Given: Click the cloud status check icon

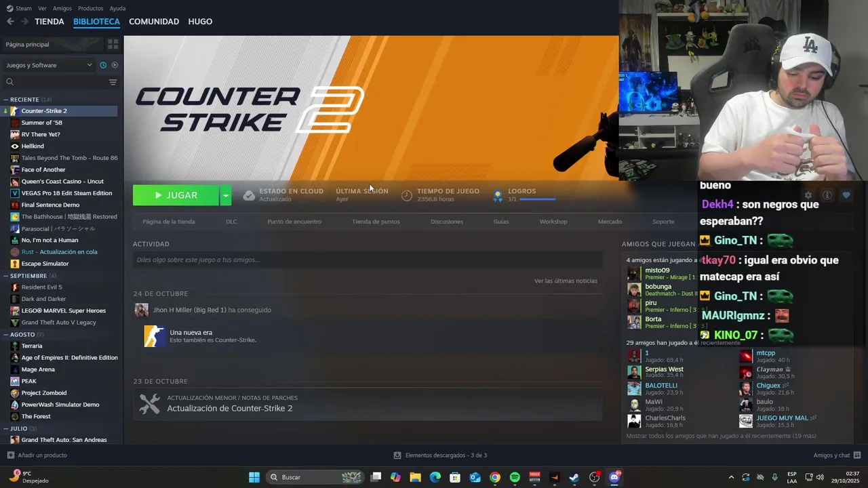Looking at the screenshot, I should point(249,195).
